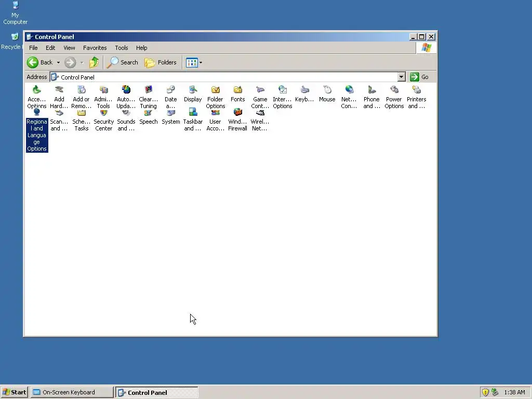The image size is (532, 399).
Task: Open Internet Options icon
Action: (282, 97)
